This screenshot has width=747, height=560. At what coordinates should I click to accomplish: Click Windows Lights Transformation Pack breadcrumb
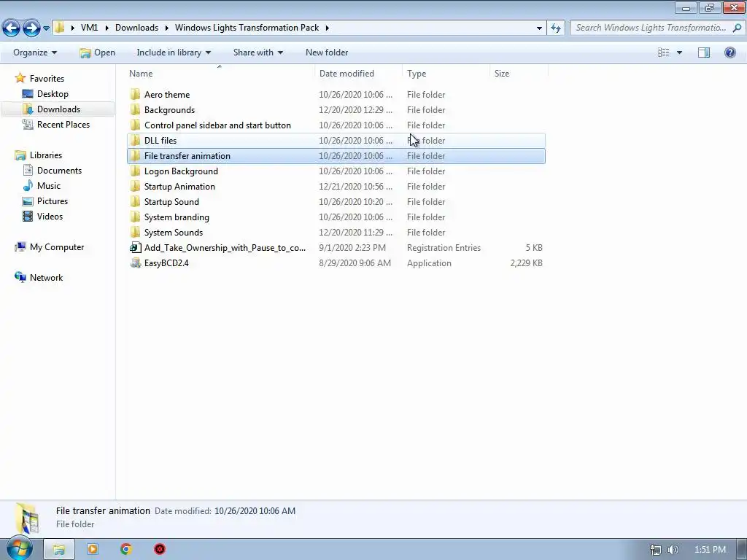[x=247, y=28]
